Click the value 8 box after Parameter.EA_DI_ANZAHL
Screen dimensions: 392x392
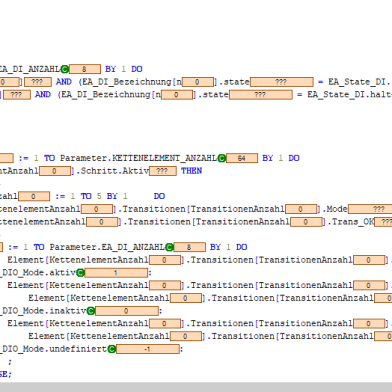point(189,247)
